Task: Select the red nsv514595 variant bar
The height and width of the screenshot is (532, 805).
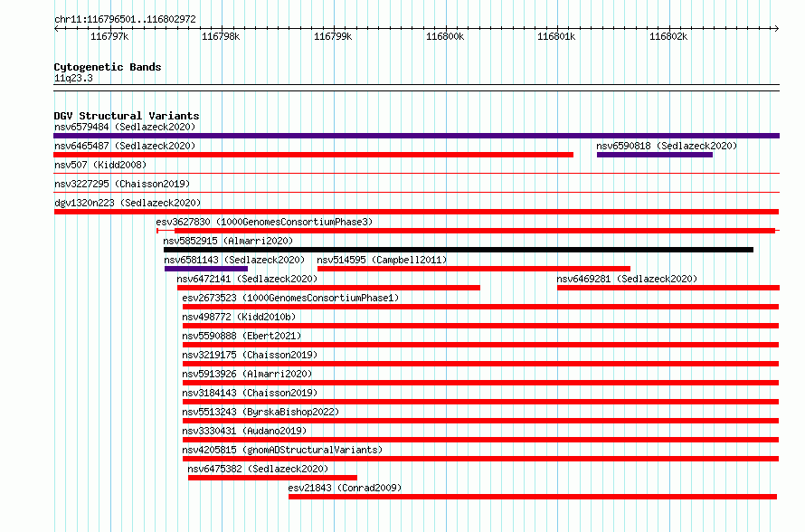Action: coord(474,269)
